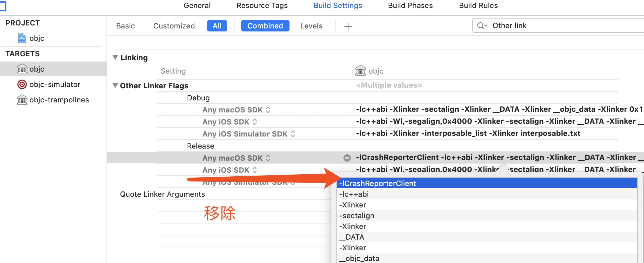This screenshot has height=263, width=644.
Task: Click the search magnifier filter icon
Action: 482,26
